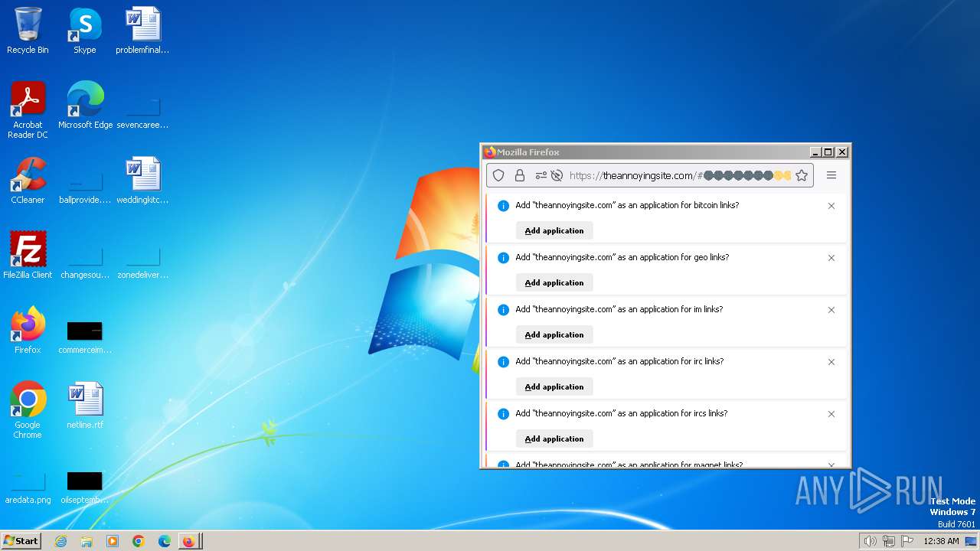980x551 pixels.
Task: Select the bitcoin links prompt text
Action: coord(627,205)
